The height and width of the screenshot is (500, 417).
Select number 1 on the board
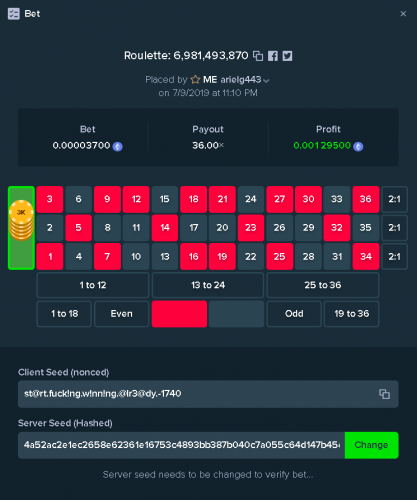(x=50, y=257)
